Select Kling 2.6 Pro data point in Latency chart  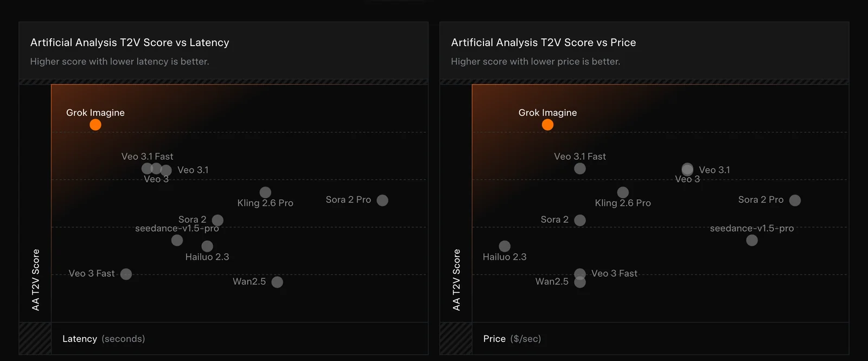pos(265,192)
